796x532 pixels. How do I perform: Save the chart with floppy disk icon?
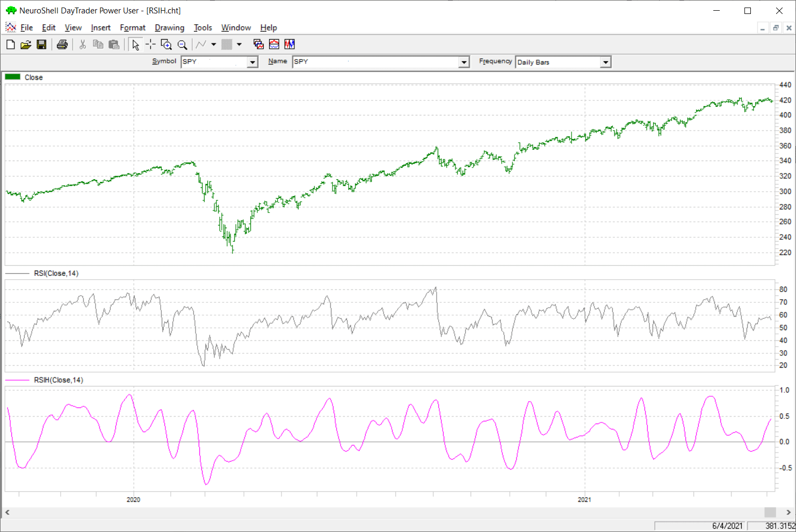click(x=41, y=45)
